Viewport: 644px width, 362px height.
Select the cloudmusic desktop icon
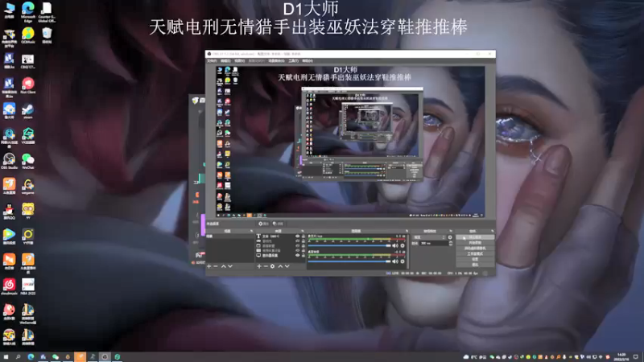9,286
